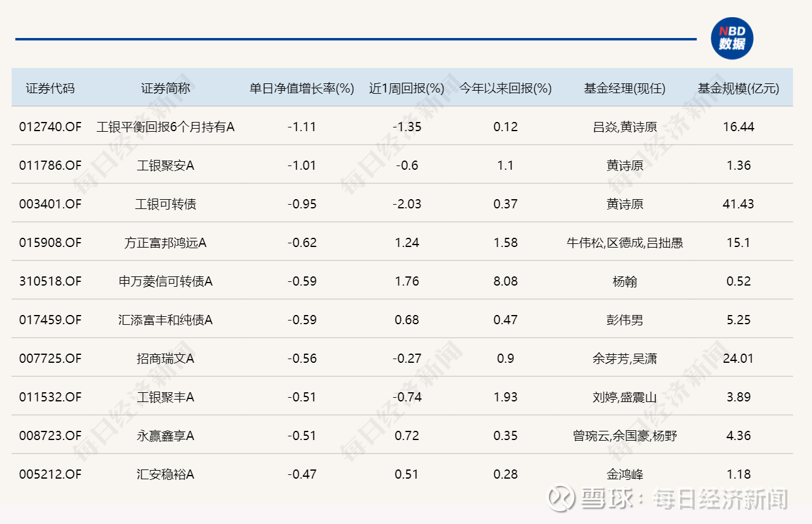The image size is (812, 524).
Task: Click year-to-date return value 1.58
Action: 505,243
